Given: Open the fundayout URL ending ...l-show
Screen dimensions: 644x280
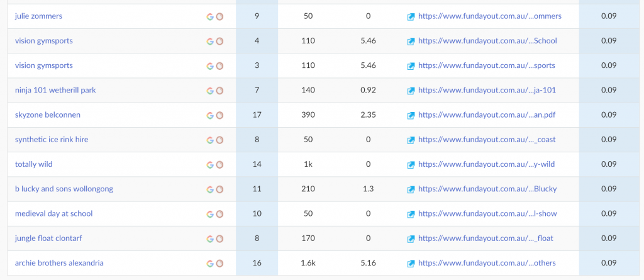Looking at the screenshot, I should click(x=487, y=213).
